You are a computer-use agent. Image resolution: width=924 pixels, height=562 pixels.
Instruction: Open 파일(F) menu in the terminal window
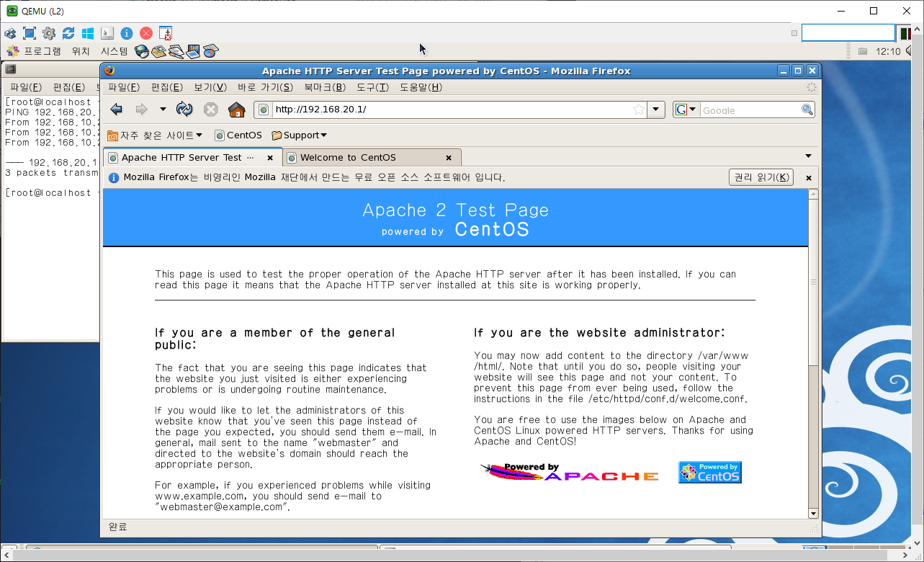26,87
